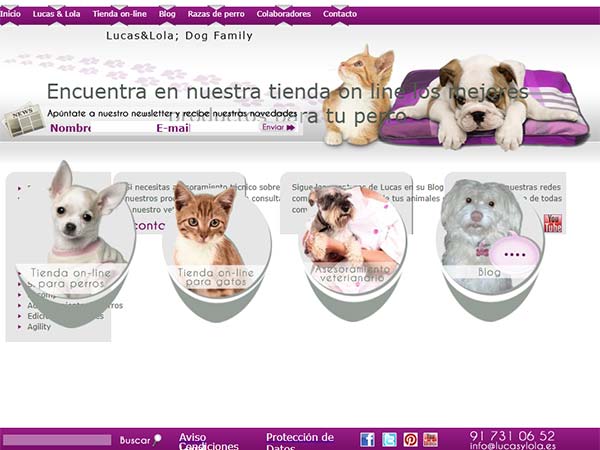Viewport: 600px width, 450px height.
Task: Click the speech bubble on the Blog circle
Action: pos(515,254)
